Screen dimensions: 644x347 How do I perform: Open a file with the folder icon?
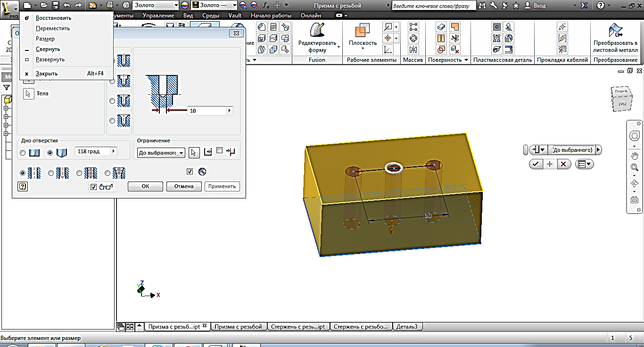coord(44,5)
